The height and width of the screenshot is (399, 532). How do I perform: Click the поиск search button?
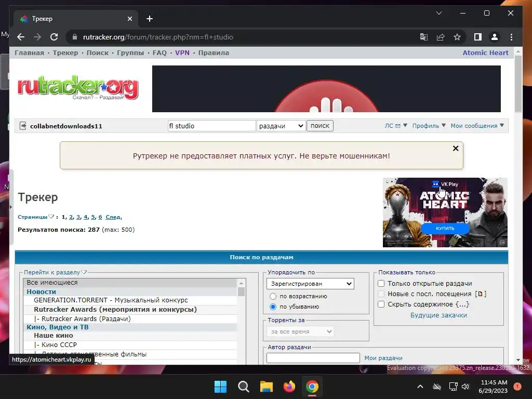(x=320, y=126)
